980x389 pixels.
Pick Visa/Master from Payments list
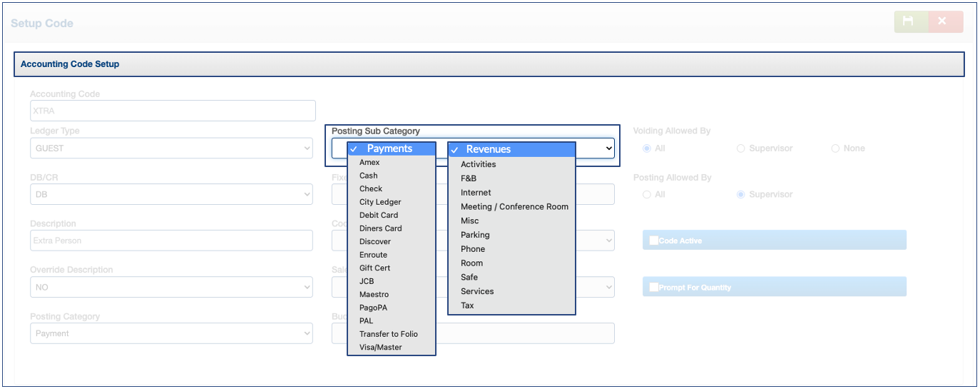(x=380, y=348)
